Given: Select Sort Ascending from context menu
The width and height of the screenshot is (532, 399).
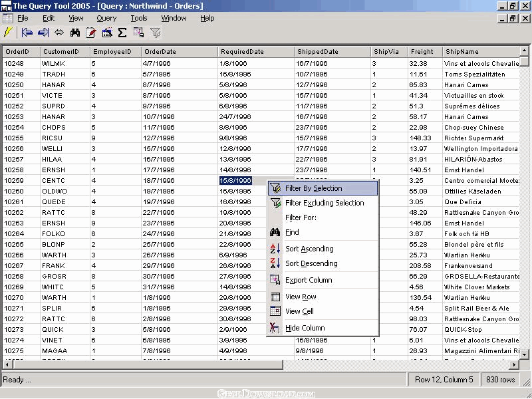Looking at the screenshot, I should [x=323, y=249].
